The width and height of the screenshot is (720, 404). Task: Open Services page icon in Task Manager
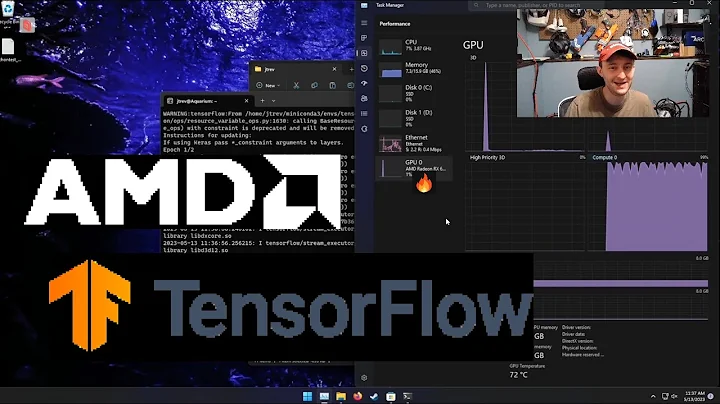tap(364, 129)
